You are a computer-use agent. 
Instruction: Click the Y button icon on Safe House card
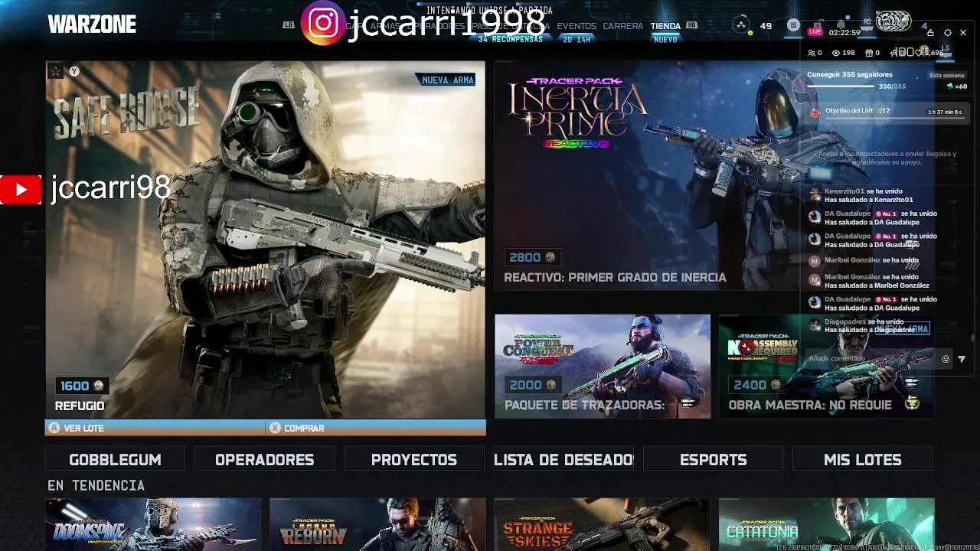click(x=74, y=71)
